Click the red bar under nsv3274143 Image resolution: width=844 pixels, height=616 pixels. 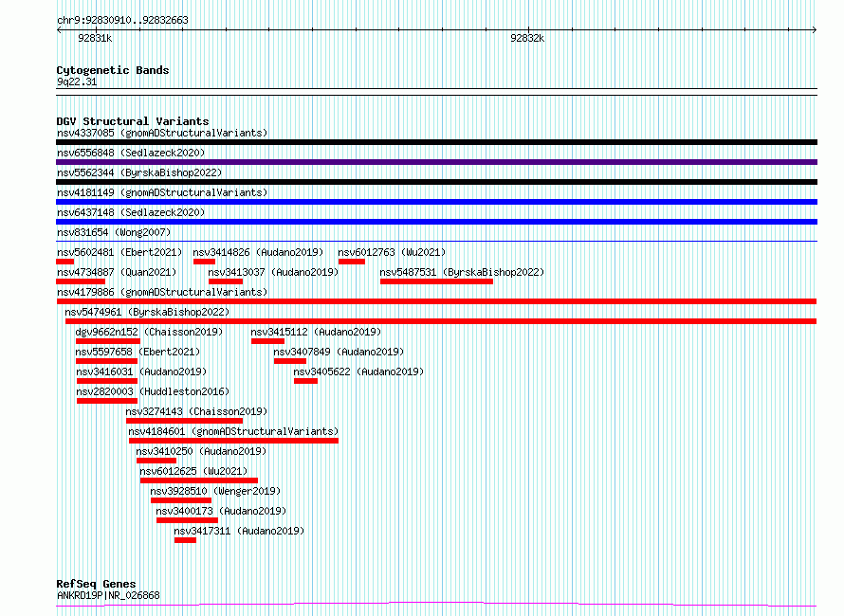184,421
